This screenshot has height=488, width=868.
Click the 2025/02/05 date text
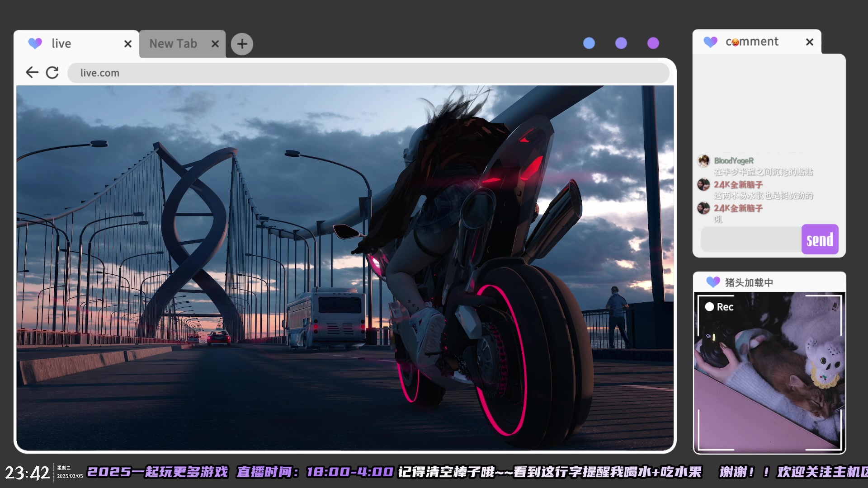click(70, 476)
